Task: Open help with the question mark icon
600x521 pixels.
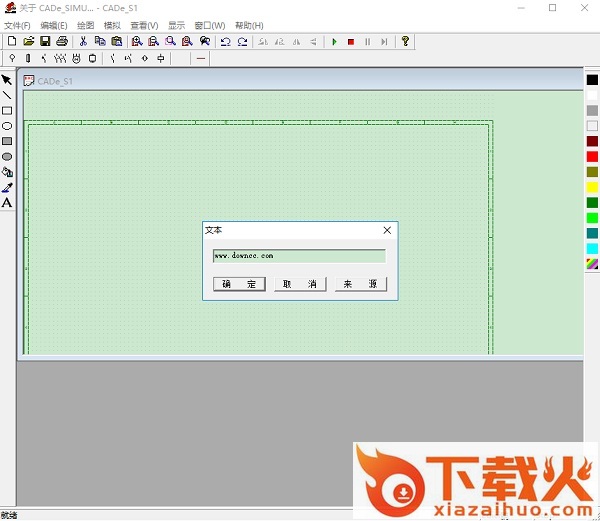Action: [405, 41]
